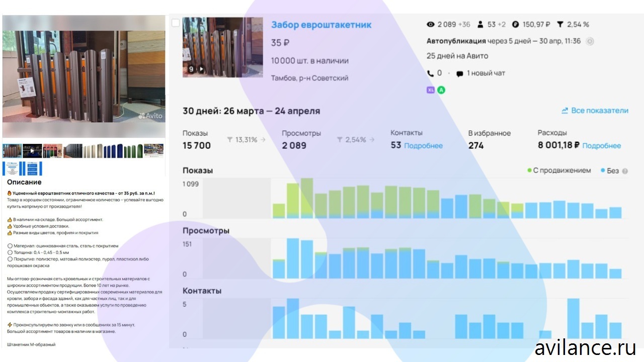Click the В избранное metric label
644x362 pixels.
point(490,133)
